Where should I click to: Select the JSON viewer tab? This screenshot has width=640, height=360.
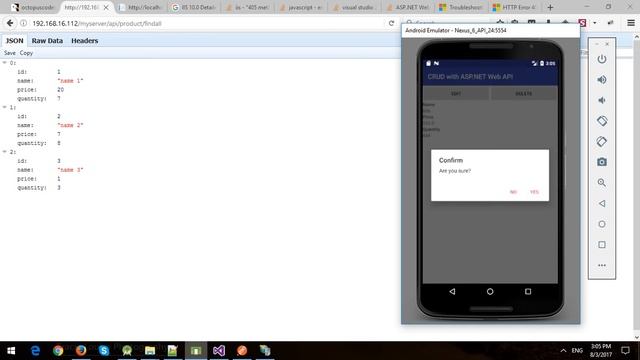(15, 41)
